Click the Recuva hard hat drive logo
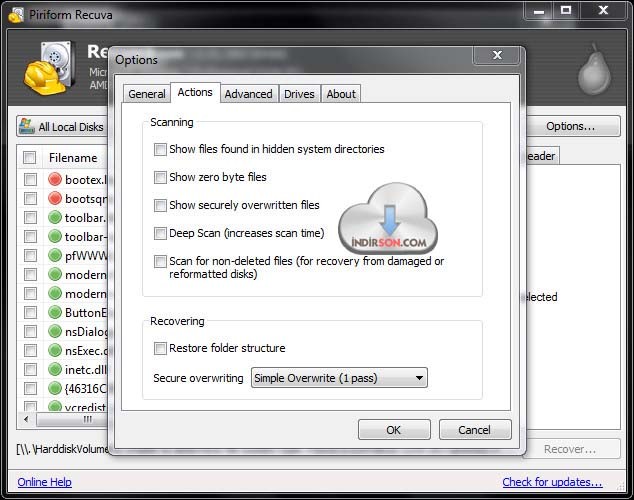 pyautogui.click(x=50, y=68)
